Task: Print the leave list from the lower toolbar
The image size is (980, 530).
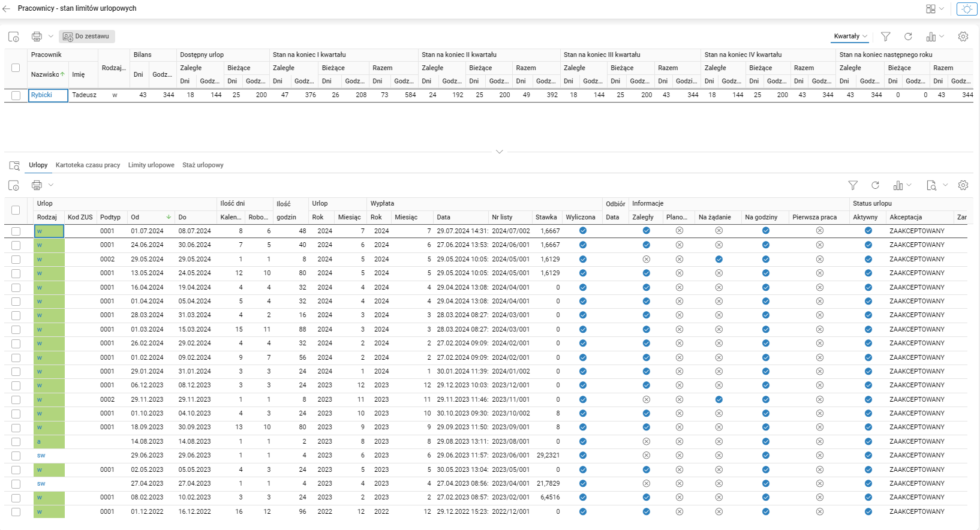Action: coord(37,185)
